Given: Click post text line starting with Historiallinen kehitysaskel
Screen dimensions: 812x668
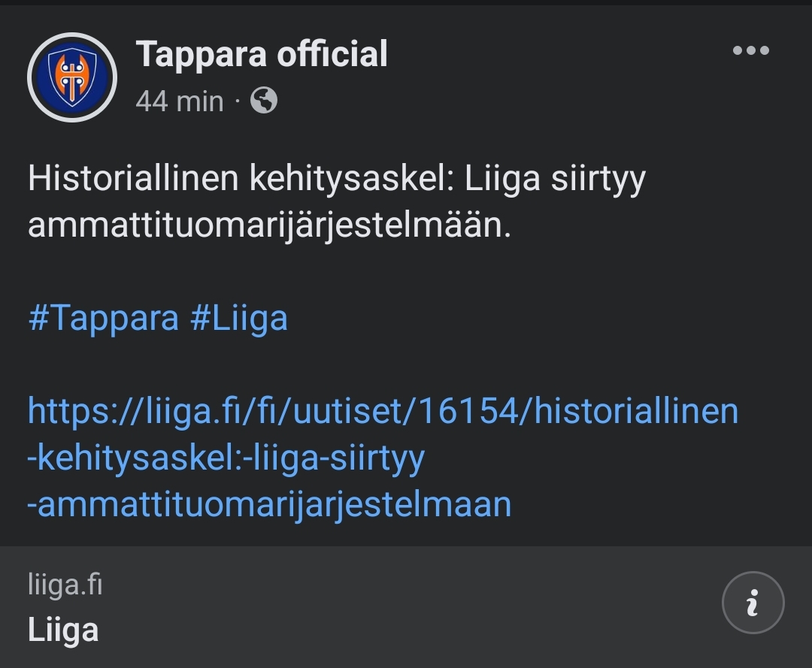Looking at the screenshot, I should pos(336,179).
